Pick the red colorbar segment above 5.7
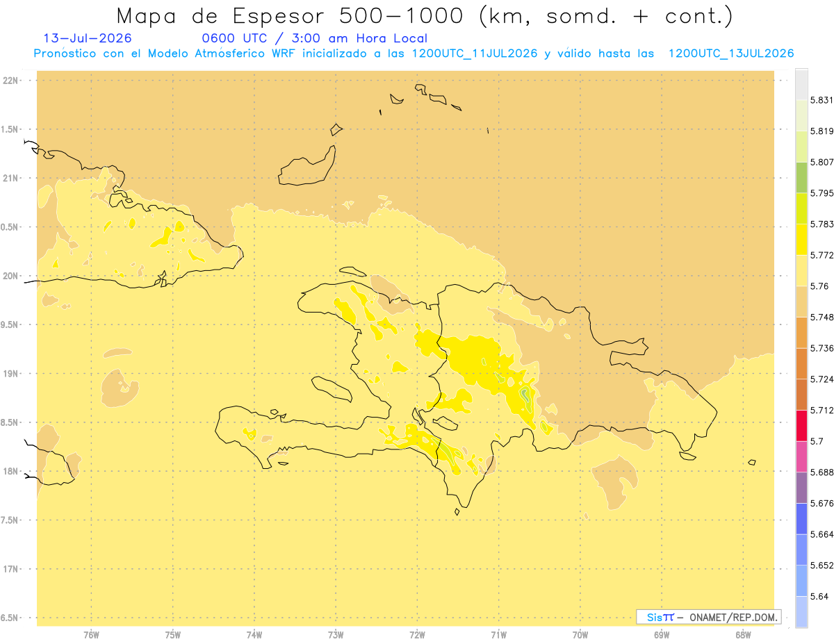Viewport: 834px width, 644px height. coord(801,426)
